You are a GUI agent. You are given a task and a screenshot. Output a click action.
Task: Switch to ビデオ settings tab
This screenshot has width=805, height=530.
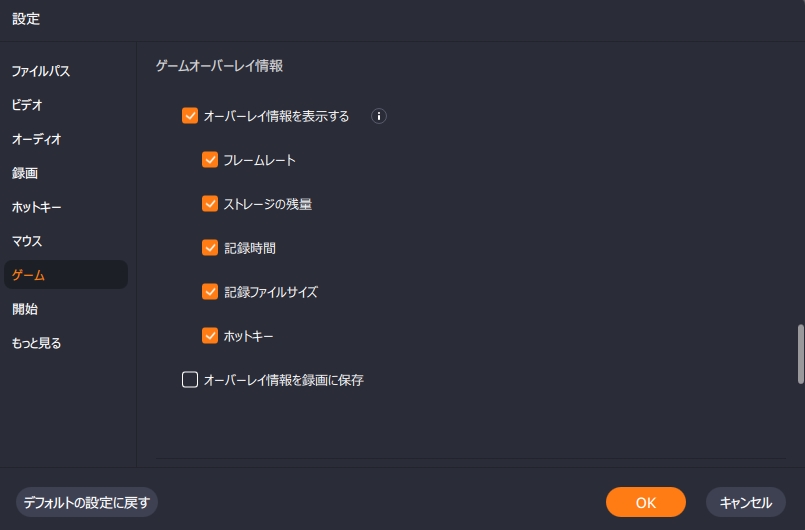(x=27, y=105)
